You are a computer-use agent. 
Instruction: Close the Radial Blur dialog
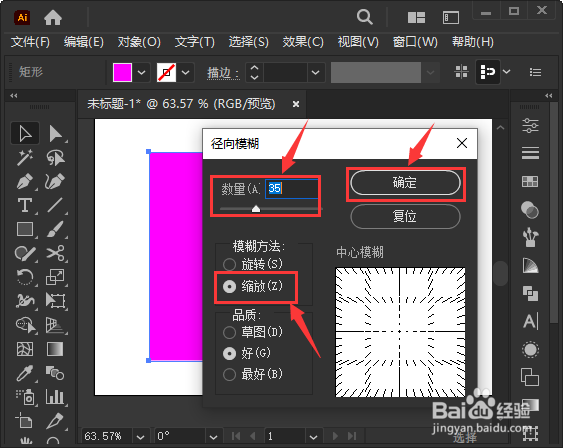click(462, 143)
